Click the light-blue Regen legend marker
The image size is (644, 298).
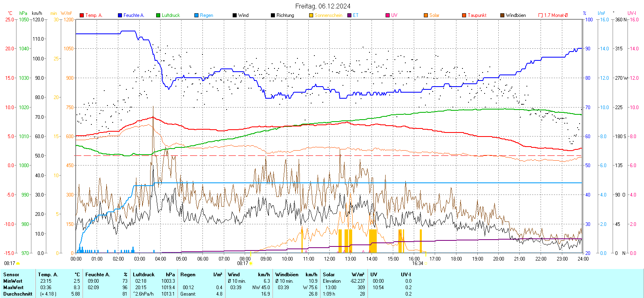tap(196, 15)
